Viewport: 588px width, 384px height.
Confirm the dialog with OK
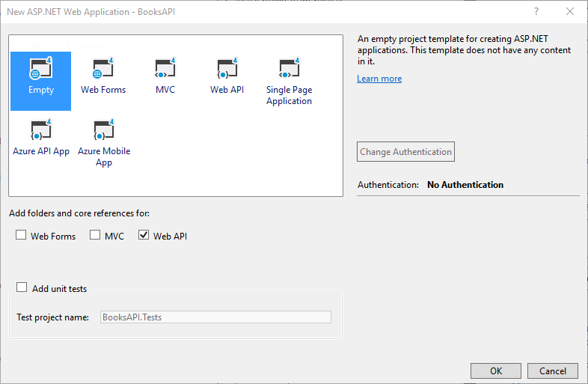[x=495, y=371]
